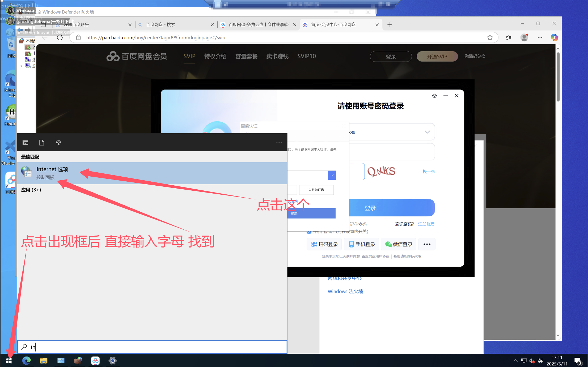Switch to the 百度网盘 - 搜索 tab

click(x=176, y=24)
